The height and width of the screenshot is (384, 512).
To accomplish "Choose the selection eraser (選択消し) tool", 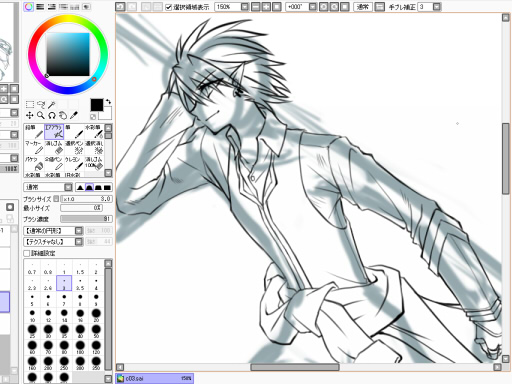I will pyautogui.click(x=94, y=147).
